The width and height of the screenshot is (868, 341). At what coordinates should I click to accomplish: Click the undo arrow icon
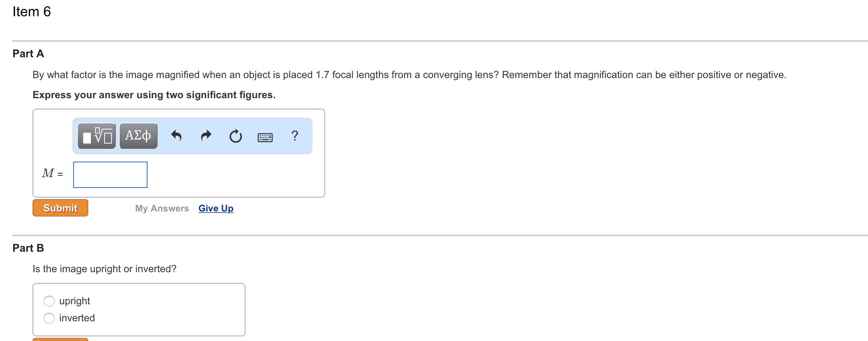[x=176, y=136]
